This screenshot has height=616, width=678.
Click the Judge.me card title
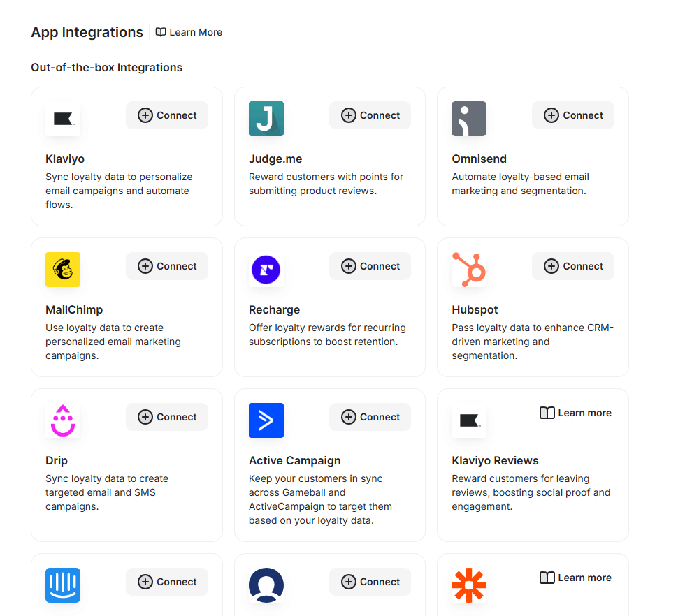[x=275, y=159]
